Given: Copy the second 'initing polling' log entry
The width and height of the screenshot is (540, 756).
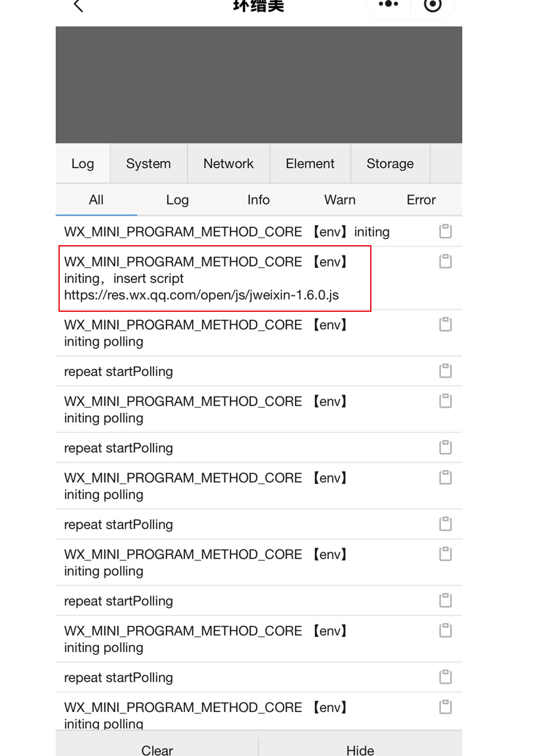Looking at the screenshot, I should tap(446, 401).
